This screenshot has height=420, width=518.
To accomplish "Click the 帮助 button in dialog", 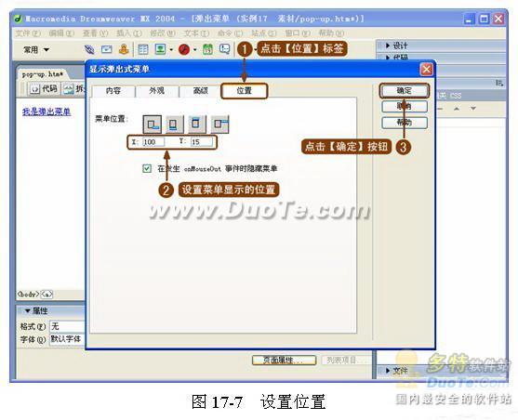I will pyautogui.click(x=405, y=123).
